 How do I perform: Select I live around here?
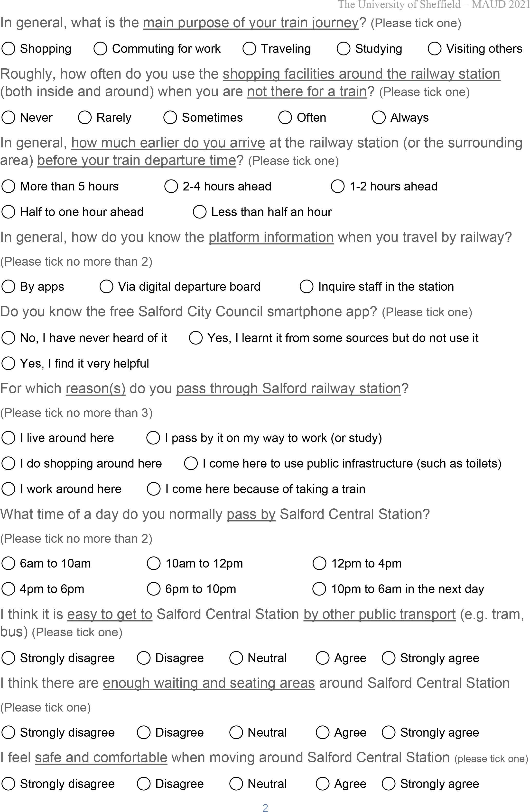coord(8,438)
